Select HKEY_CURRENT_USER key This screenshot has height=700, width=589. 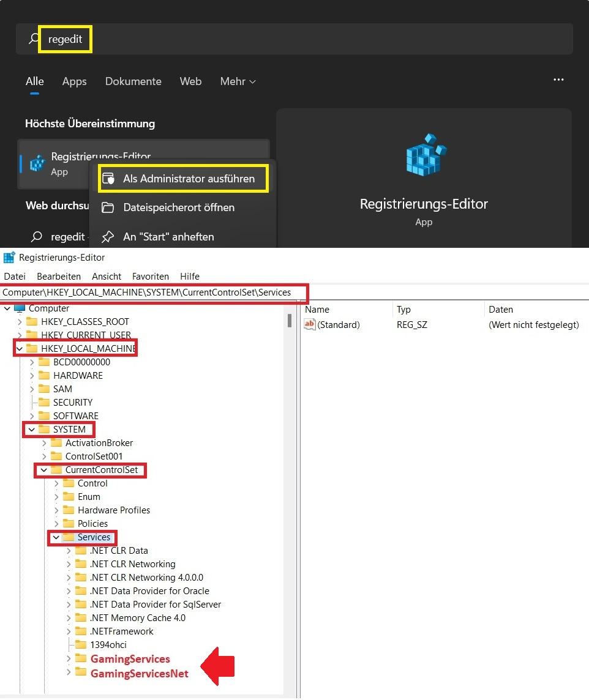(86, 335)
